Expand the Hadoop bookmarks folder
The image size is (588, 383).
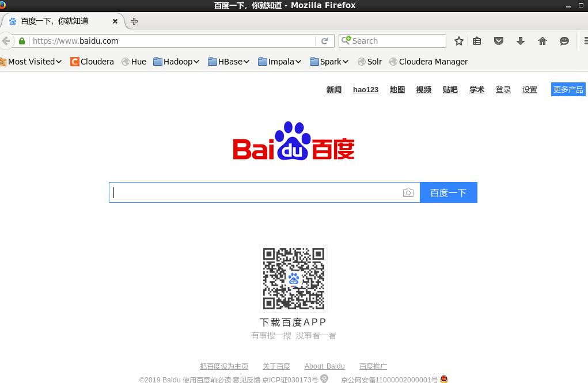coord(176,62)
